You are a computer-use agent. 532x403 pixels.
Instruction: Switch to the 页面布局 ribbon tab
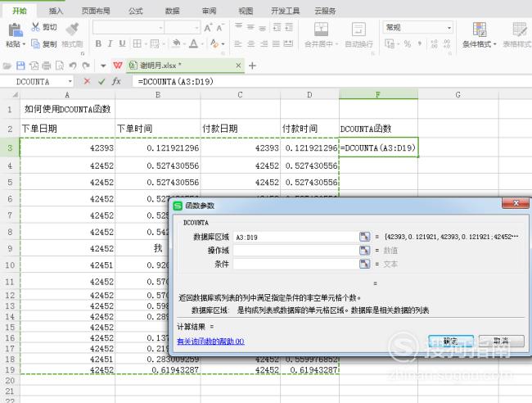[x=96, y=11]
